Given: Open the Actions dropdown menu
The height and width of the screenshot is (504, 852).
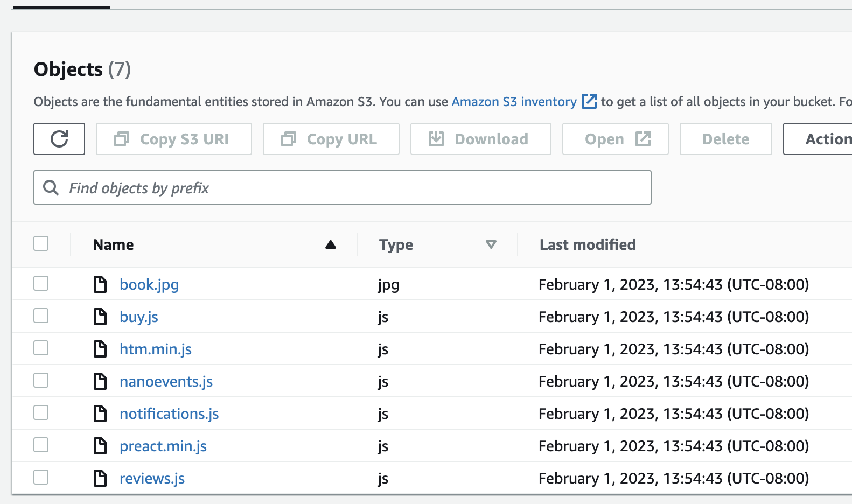Looking at the screenshot, I should 824,139.
